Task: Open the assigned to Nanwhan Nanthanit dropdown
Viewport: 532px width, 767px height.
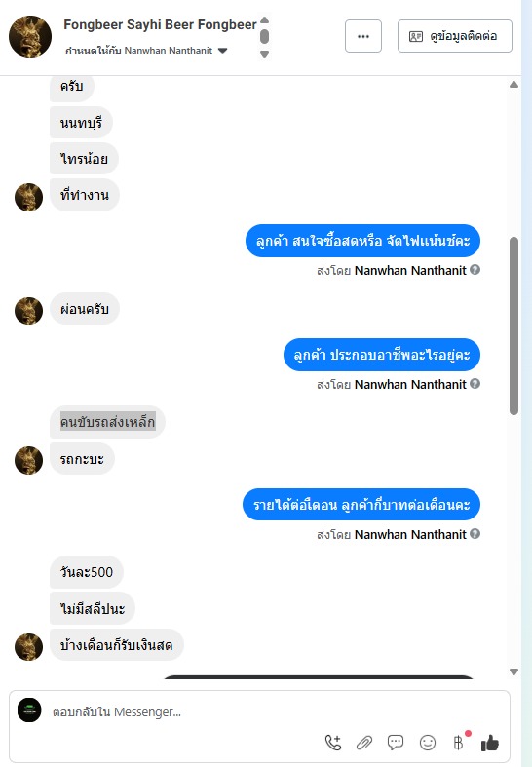Action: pyautogui.click(x=147, y=51)
